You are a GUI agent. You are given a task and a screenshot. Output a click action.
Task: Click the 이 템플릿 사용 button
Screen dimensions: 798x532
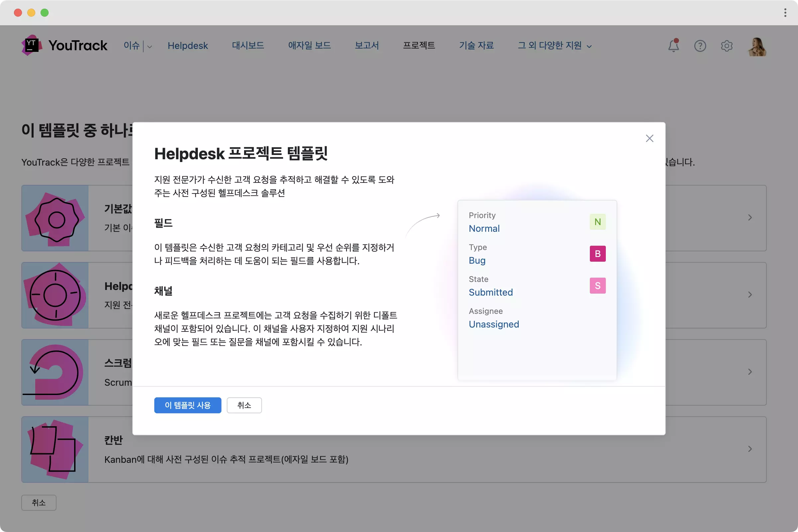[188, 405]
